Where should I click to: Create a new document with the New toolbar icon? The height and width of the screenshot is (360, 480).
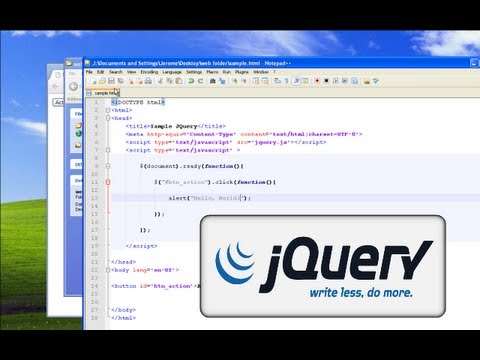(94, 81)
